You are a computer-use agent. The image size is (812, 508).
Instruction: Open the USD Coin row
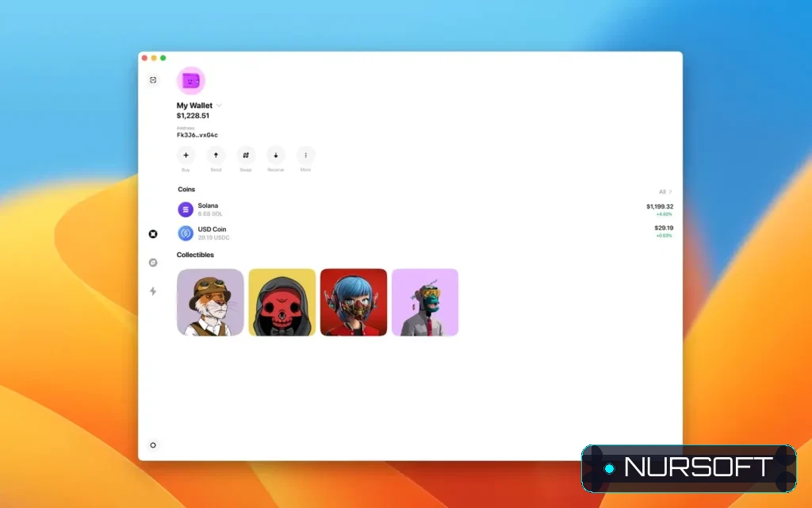coord(425,233)
